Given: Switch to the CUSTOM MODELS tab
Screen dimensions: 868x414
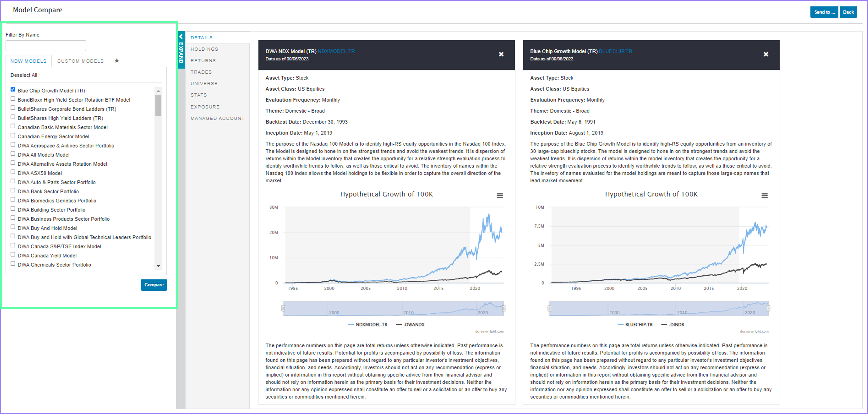Looking at the screenshot, I should tap(81, 61).
